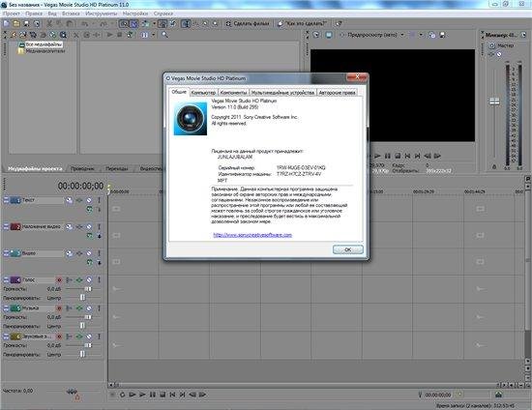Click the Redo arrow in the toolbar

103,23
